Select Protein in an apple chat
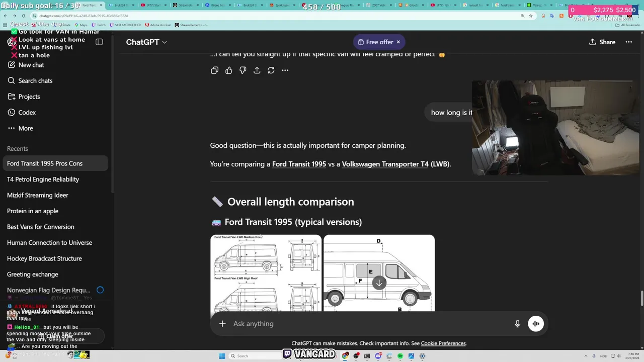The width and height of the screenshot is (644, 362). point(55,211)
